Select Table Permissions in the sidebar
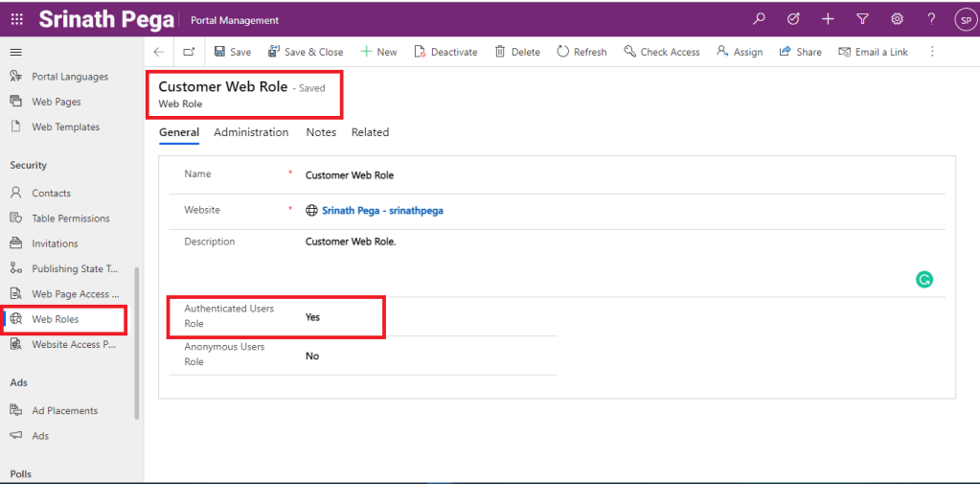This screenshot has height=484, width=980. tap(70, 219)
